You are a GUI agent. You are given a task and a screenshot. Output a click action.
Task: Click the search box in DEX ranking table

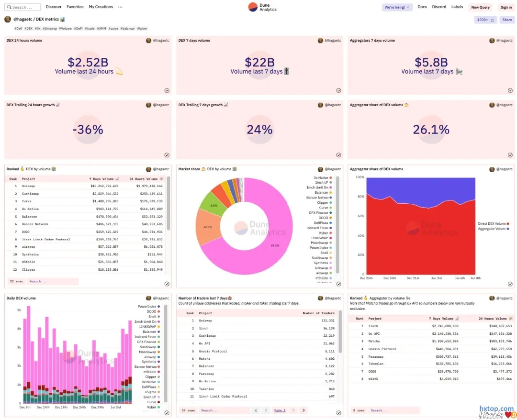pyautogui.click(x=52, y=281)
